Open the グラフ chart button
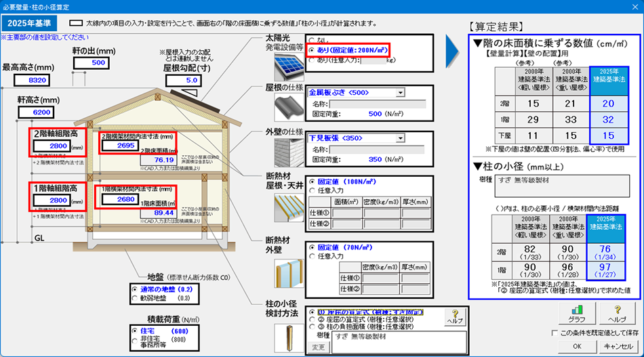Image resolution: width=644 pixels, height=357 pixels. click(577, 314)
